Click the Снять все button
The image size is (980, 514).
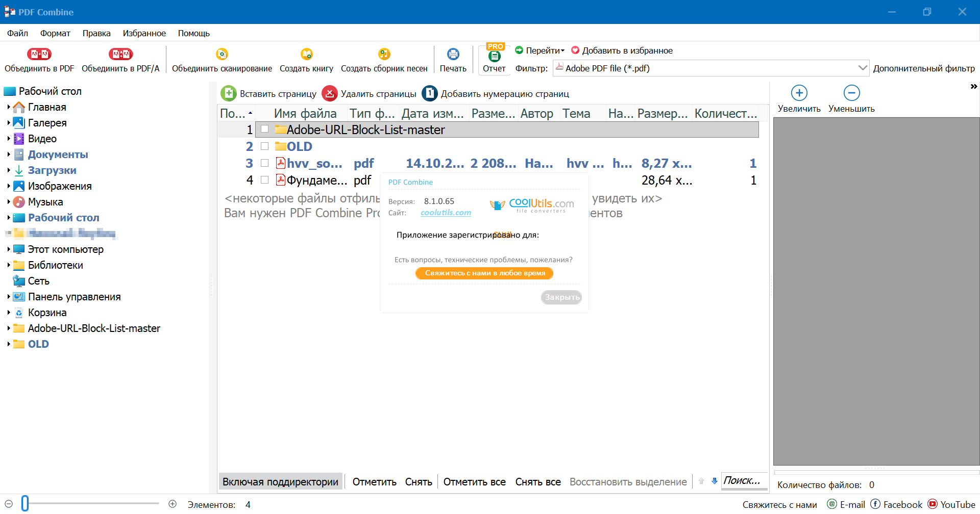click(538, 482)
